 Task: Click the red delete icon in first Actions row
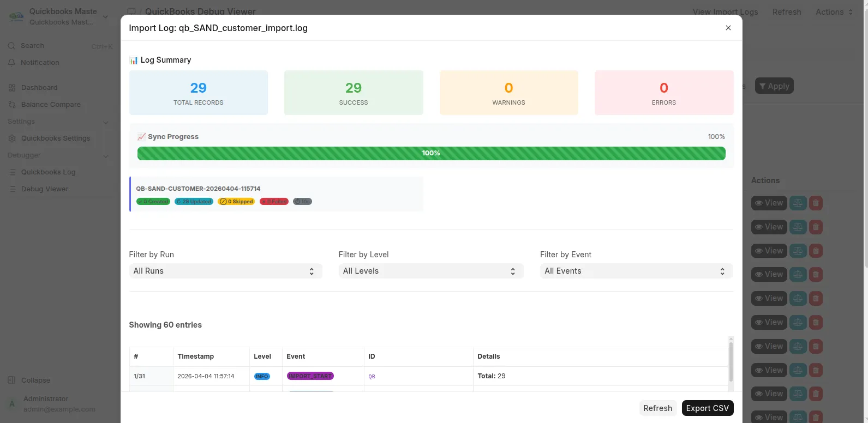point(816,203)
